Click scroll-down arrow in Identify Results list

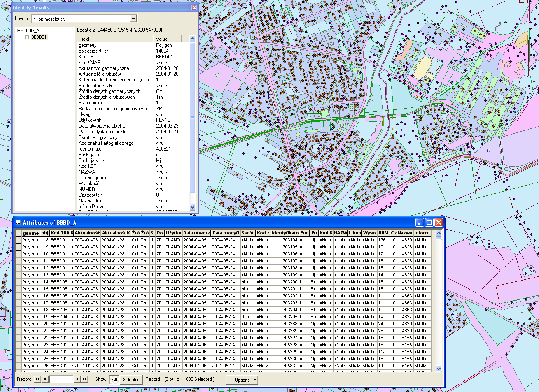point(192,207)
